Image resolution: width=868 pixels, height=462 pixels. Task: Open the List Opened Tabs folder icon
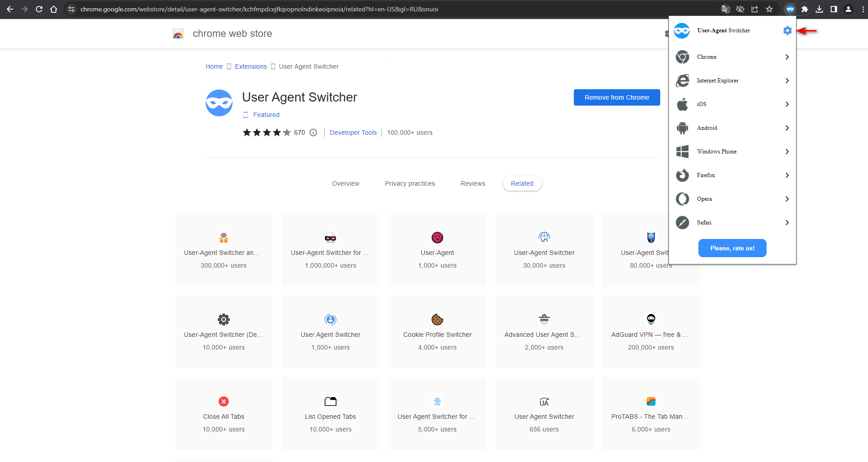[331, 401]
